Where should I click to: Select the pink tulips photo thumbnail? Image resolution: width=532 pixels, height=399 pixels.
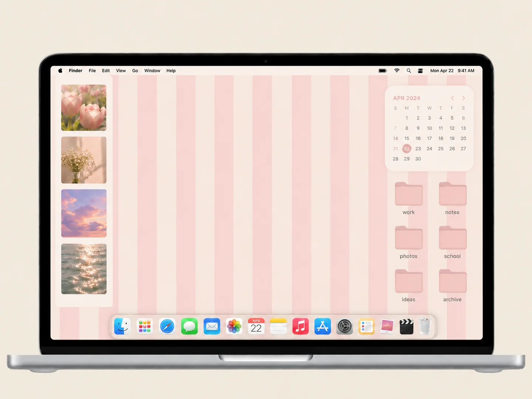pyautogui.click(x=84, y=108)
